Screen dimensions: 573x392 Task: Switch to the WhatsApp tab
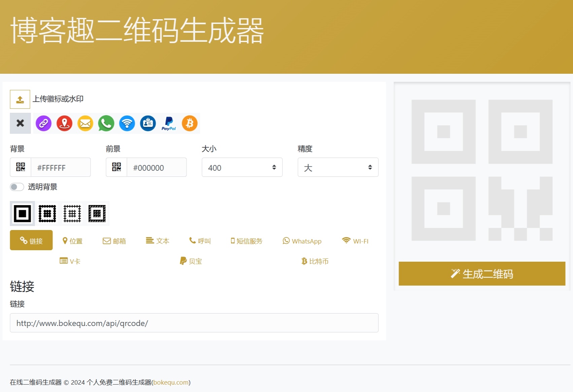click(x=302, y=241)
